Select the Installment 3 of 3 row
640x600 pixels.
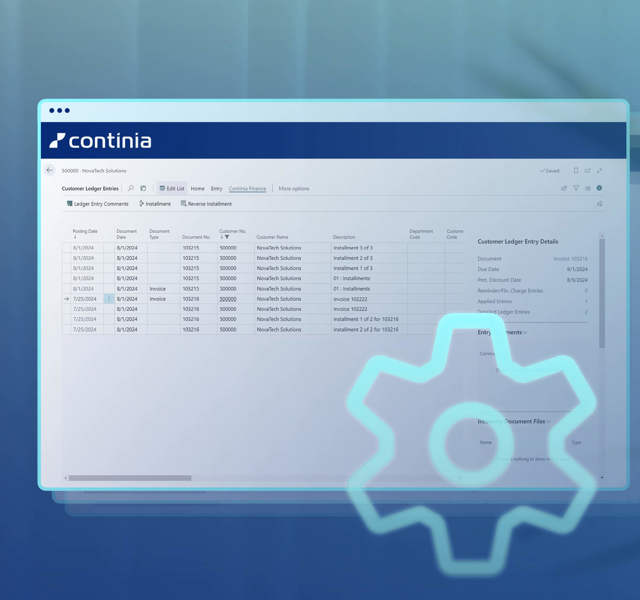pos(352,247)
